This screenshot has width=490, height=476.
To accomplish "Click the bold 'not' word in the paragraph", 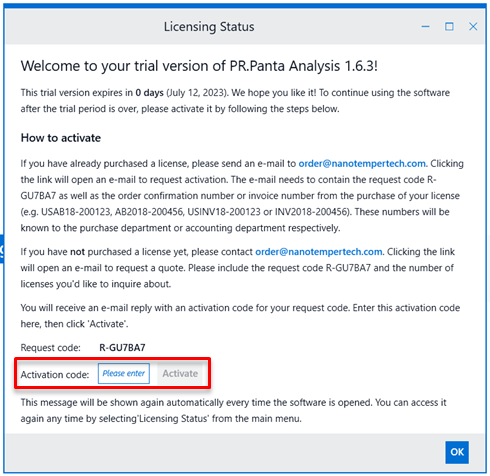I will pyautogui.click(x=77, y=252).
